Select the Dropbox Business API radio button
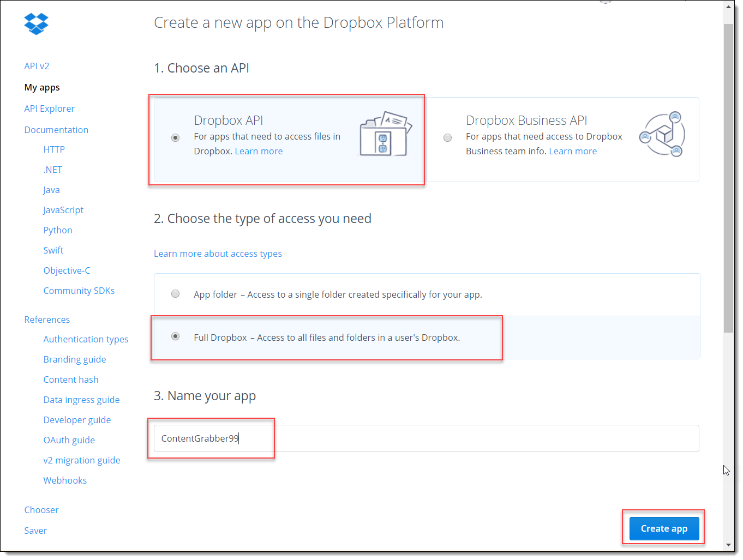This screenshot has width=743, height=560. point(447,137)
